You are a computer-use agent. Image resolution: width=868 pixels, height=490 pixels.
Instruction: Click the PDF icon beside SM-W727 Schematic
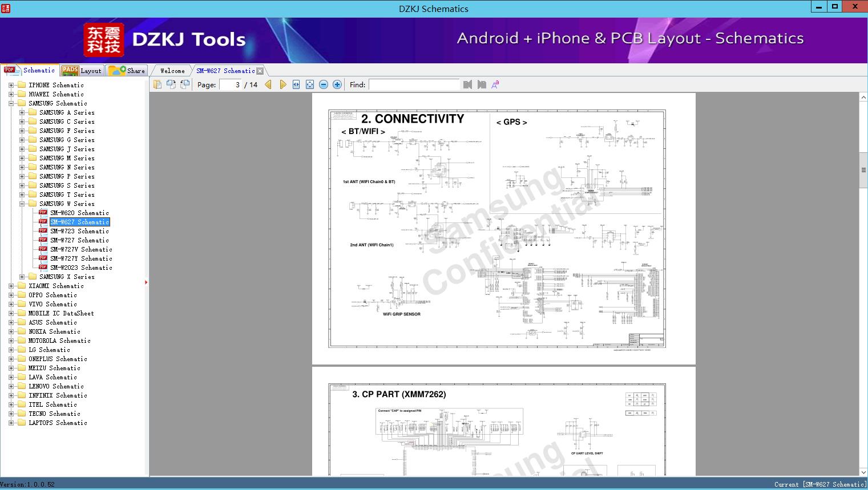pos(43,240)
